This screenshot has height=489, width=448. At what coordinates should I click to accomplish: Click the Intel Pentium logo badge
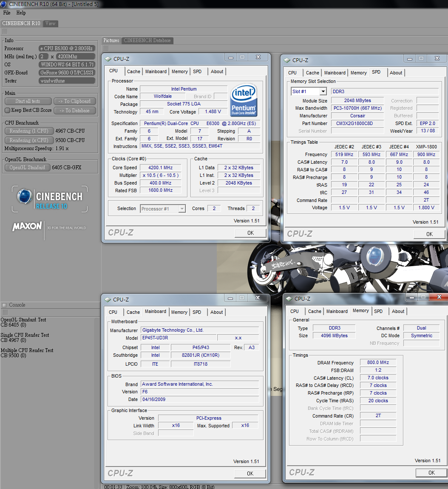[x=244, y=100]
